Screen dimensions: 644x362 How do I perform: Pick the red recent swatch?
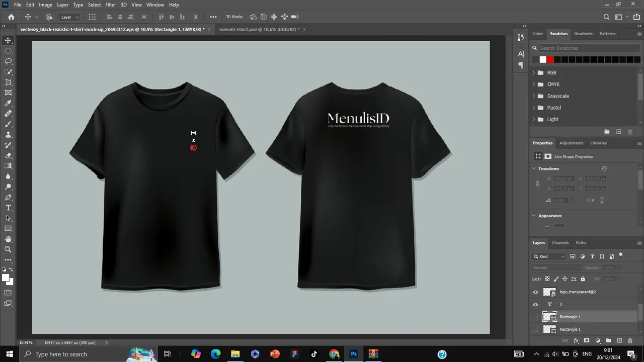550,59
